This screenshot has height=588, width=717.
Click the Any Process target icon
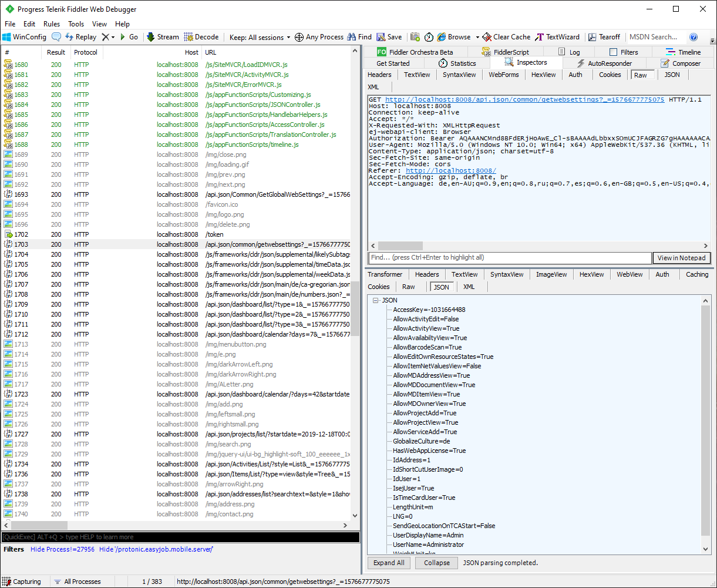[299, 37]
